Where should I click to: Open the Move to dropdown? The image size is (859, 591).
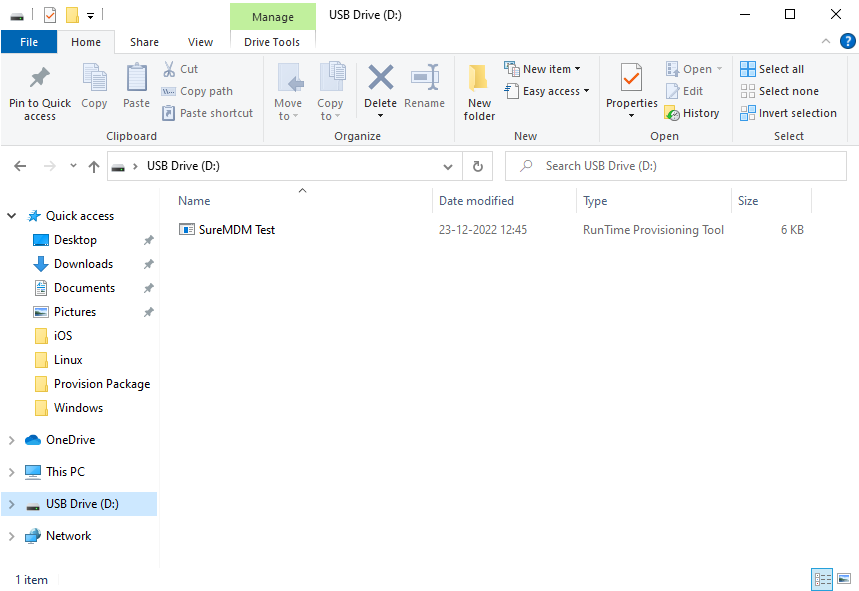pos(288,91)
